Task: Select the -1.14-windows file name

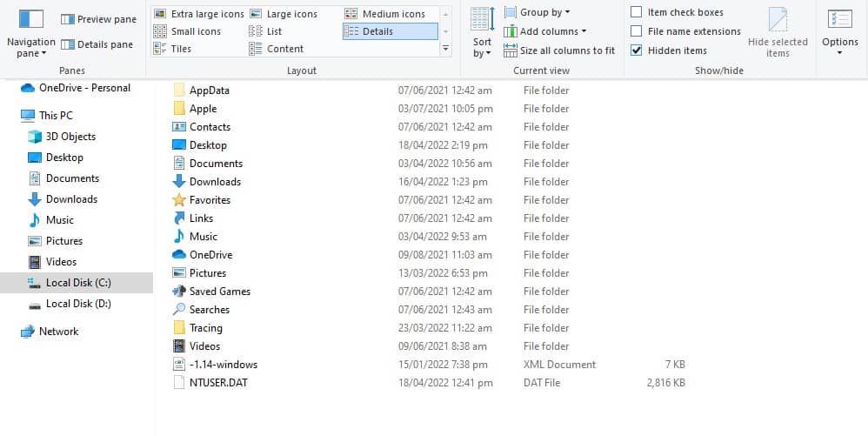Action: click(x=224, y=365)
